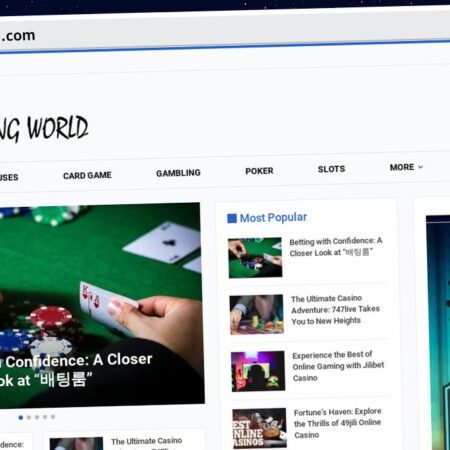The height and width of the screenshot is (450, 450).
Task: Select the second slider dot
Action: click(x=29, y=417)
